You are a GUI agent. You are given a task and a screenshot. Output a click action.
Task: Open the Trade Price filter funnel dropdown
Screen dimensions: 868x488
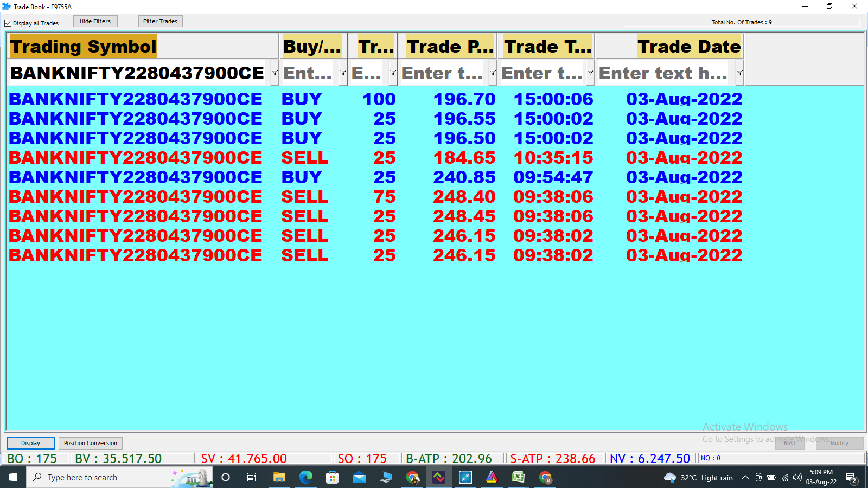click(493, 73)
